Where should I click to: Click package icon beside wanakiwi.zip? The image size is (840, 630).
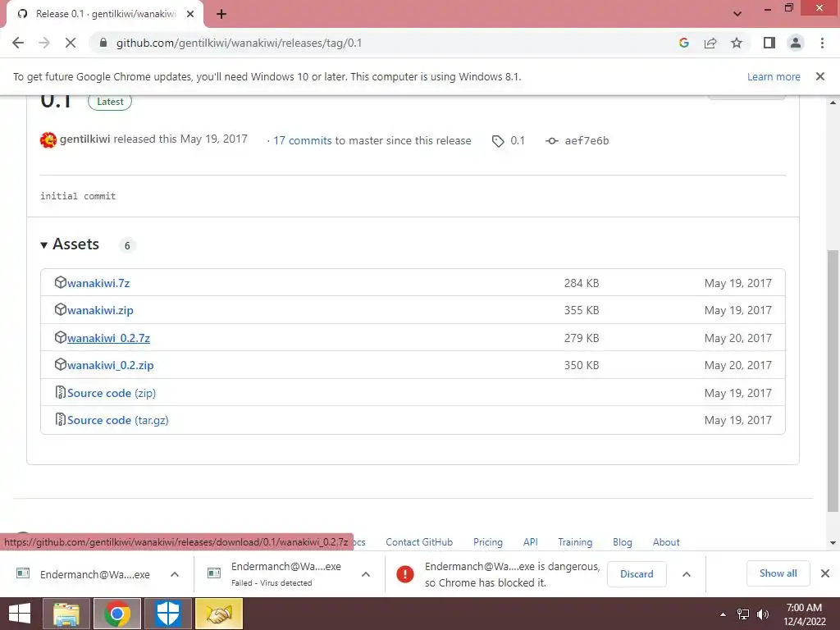pos(61,309)
